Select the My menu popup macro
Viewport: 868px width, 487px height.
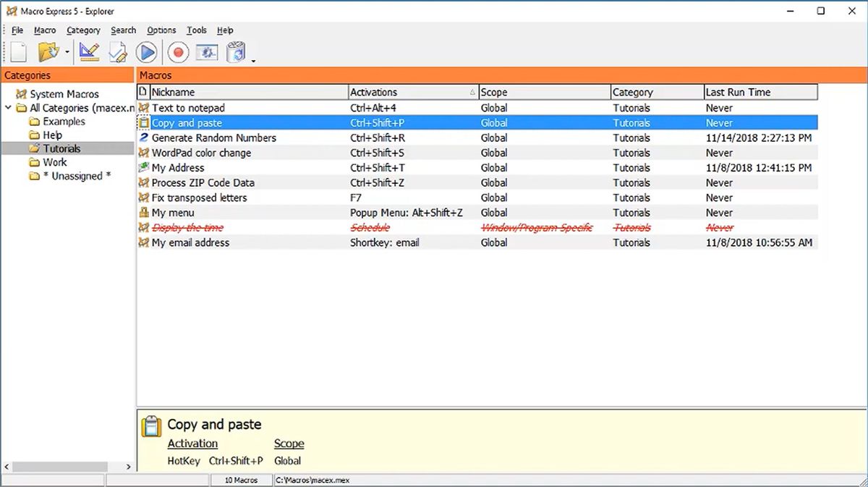pyautogui.click(x=173, y=213)
